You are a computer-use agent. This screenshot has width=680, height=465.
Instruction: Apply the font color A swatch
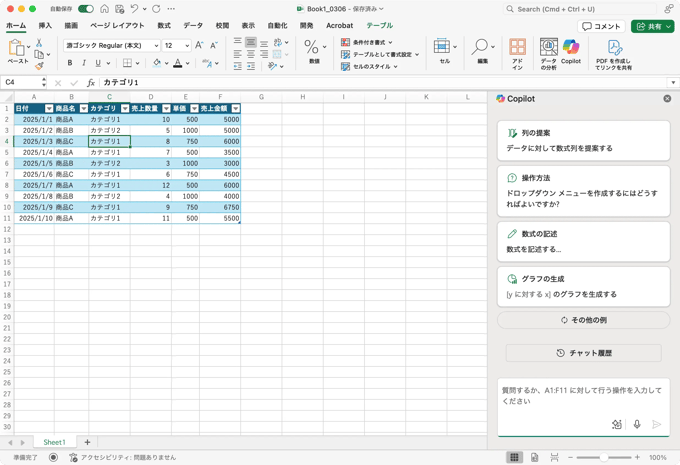(178, 63)
